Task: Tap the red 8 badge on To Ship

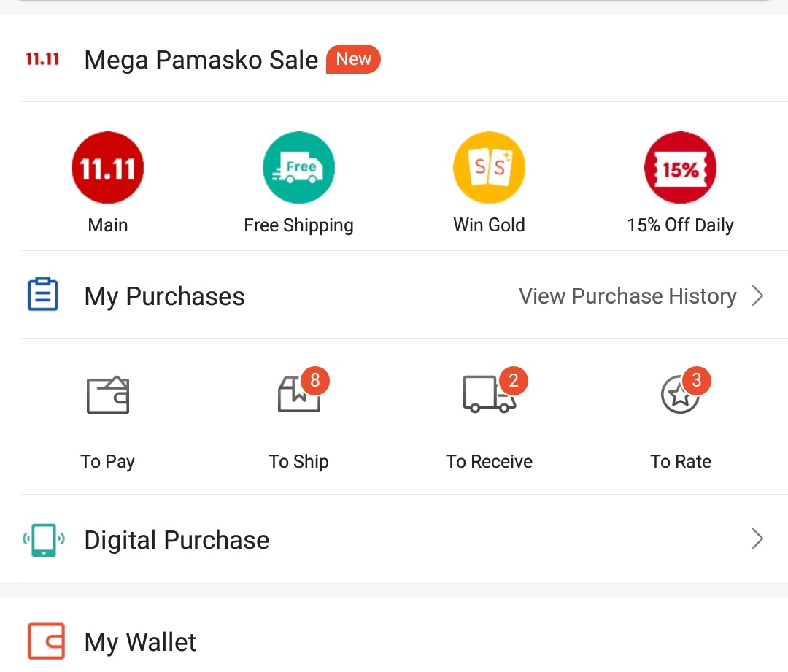Action: coord(315,380)
